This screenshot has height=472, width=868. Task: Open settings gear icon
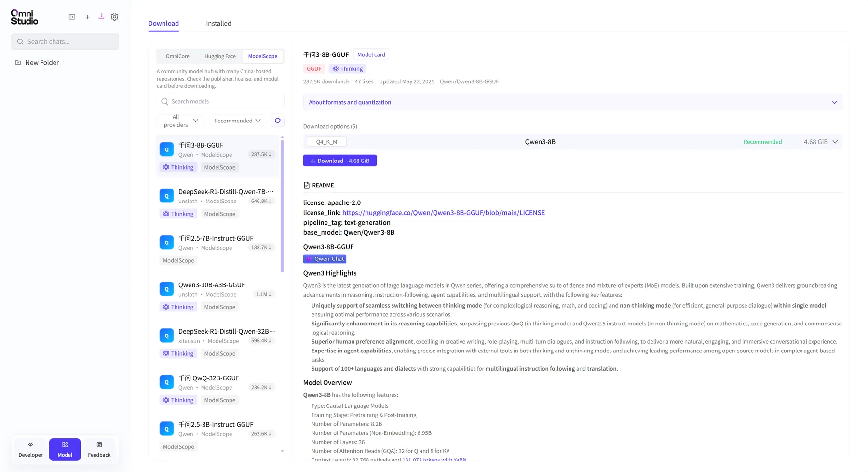pyautogui.click(x=114, y=17)
